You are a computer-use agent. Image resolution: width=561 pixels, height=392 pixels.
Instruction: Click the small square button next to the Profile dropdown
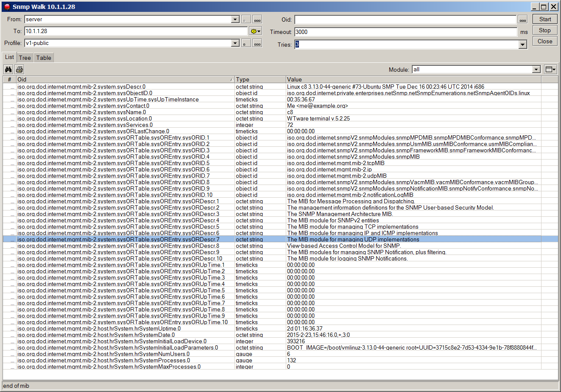(x=246, y=43)
